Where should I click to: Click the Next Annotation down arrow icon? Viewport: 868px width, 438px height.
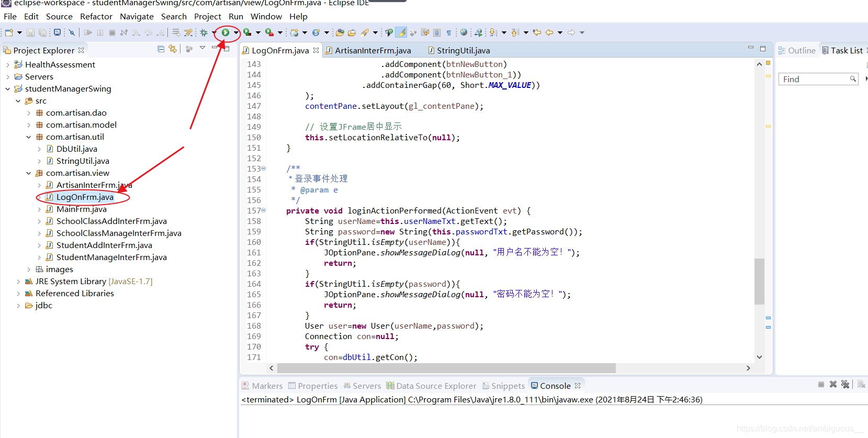pos(492,32)
